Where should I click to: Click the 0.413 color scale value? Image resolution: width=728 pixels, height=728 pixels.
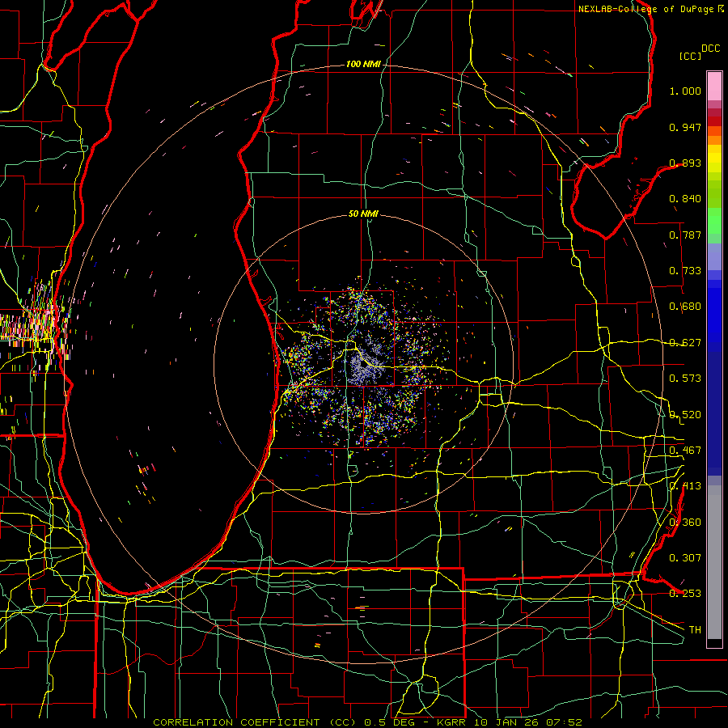tap(685, 486)
